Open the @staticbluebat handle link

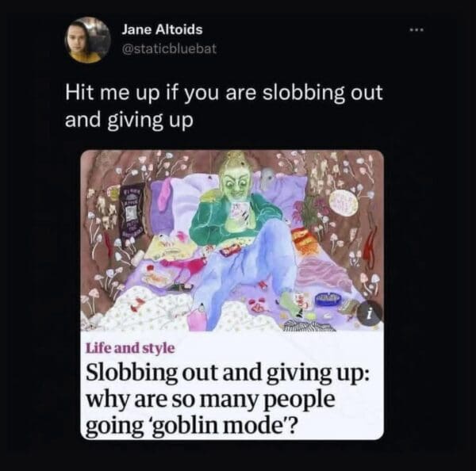(x=169, y=48)
